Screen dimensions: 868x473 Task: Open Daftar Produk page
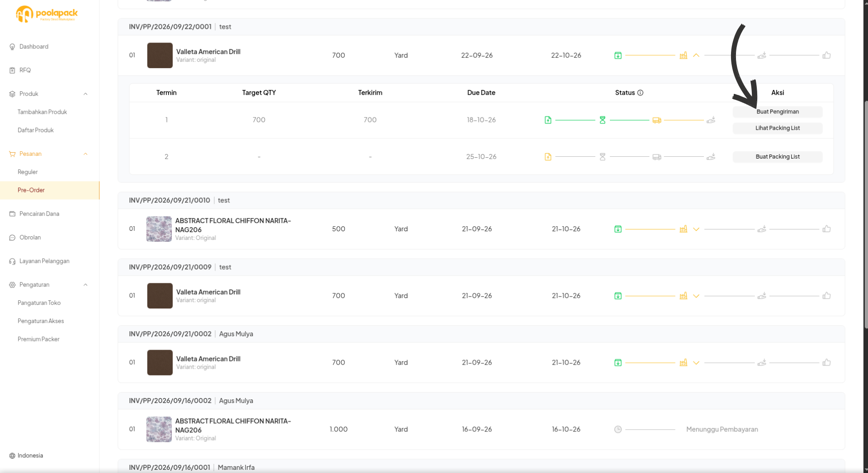point(35,130)
